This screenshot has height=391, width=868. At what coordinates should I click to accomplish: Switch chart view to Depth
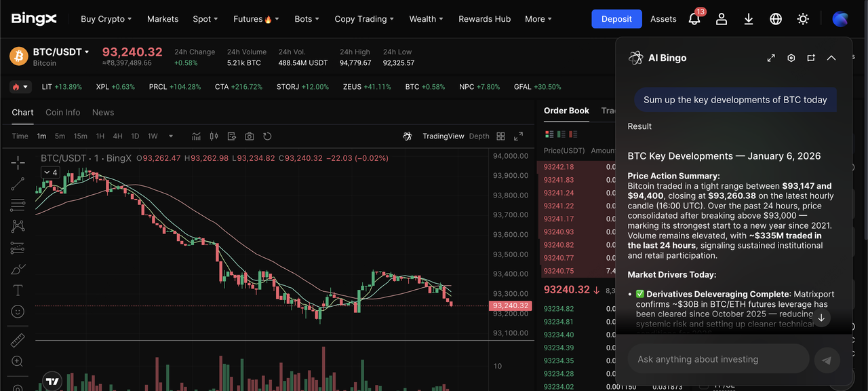(479, 136)
